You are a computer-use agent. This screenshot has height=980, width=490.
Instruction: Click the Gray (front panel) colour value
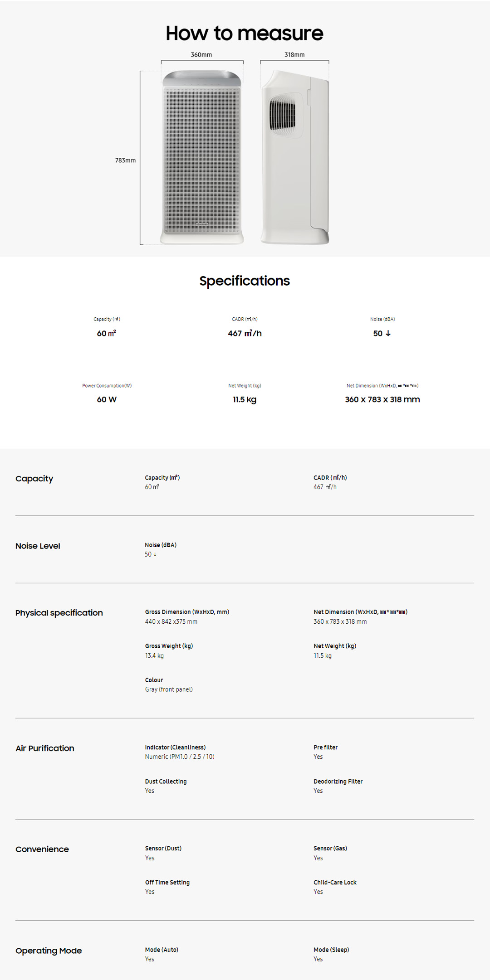169,689
